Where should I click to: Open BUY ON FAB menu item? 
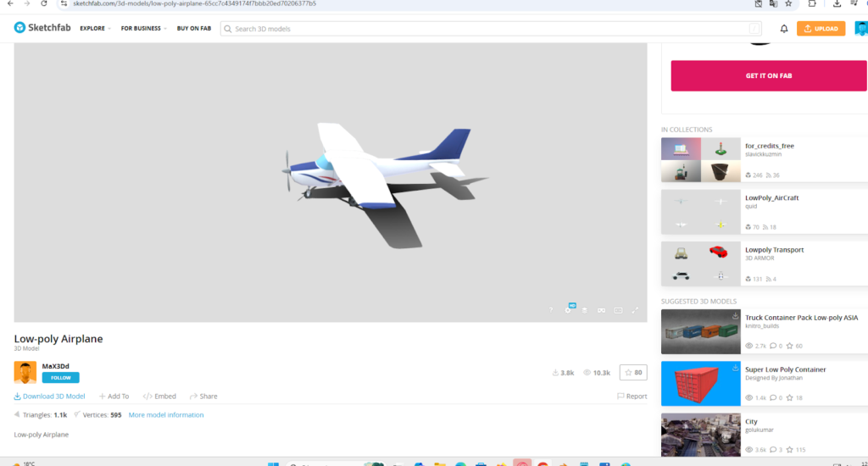coord(194,28)
